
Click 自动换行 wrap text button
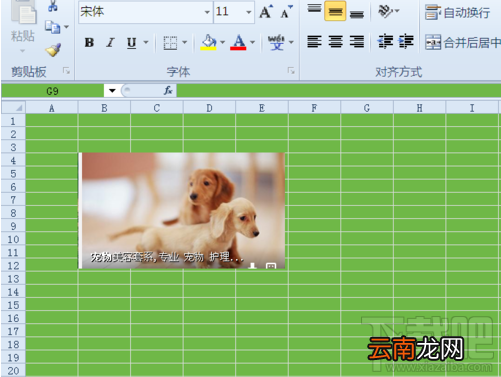[457, 13]
